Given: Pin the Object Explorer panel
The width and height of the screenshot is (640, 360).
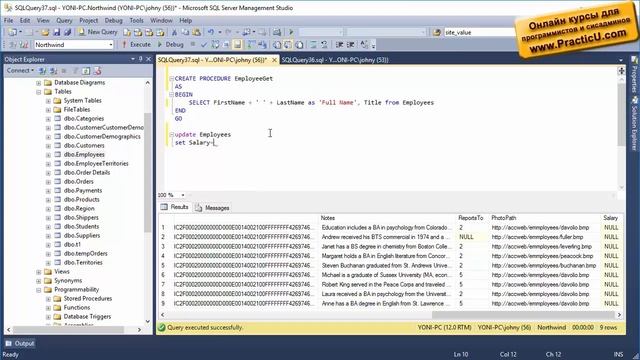Looking at the screenshot, I should point(140,59).
